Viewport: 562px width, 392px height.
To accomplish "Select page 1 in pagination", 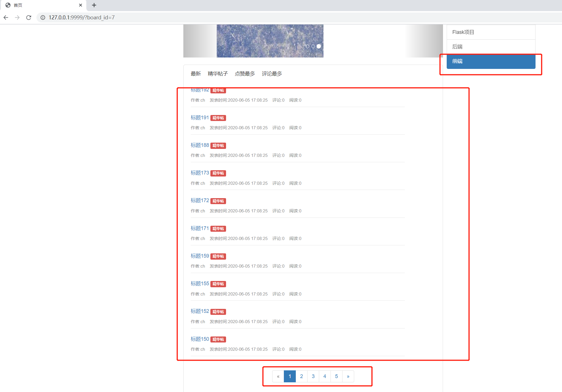I will click(290, 376).
